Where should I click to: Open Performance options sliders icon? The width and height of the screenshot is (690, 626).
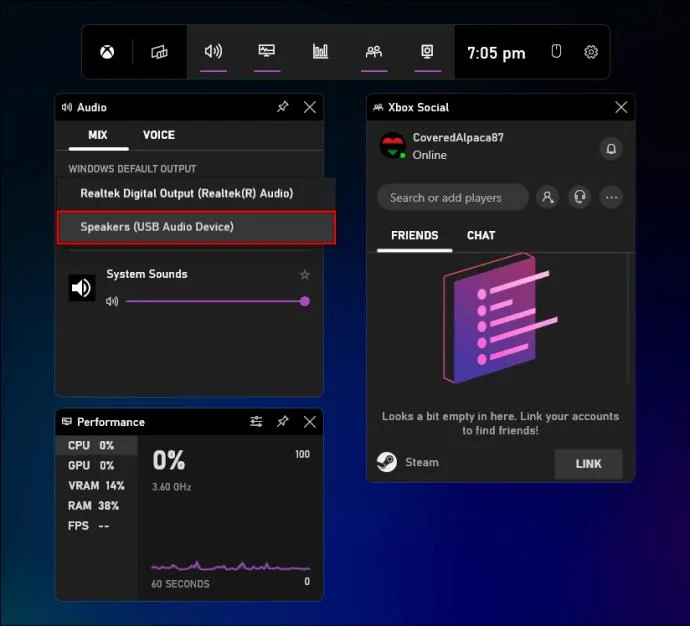tap(256, 422)
